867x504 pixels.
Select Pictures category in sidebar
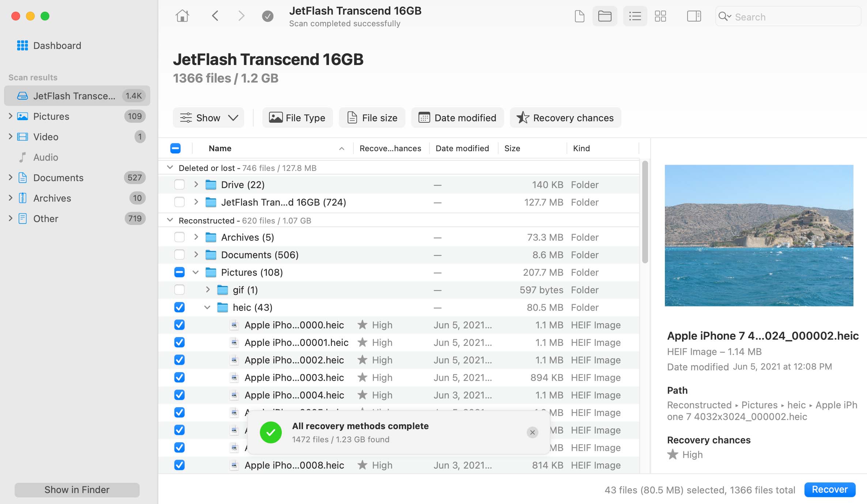[51, 117]
